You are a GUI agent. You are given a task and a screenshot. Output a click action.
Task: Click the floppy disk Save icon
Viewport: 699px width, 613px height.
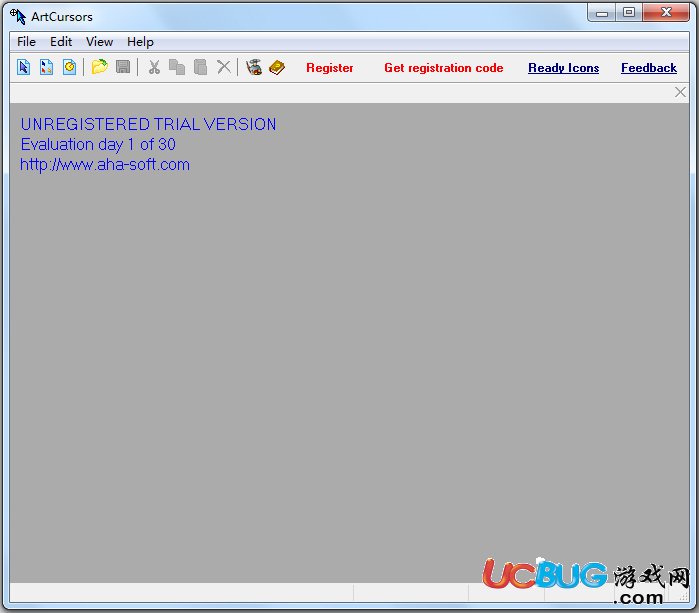(123, 67)
